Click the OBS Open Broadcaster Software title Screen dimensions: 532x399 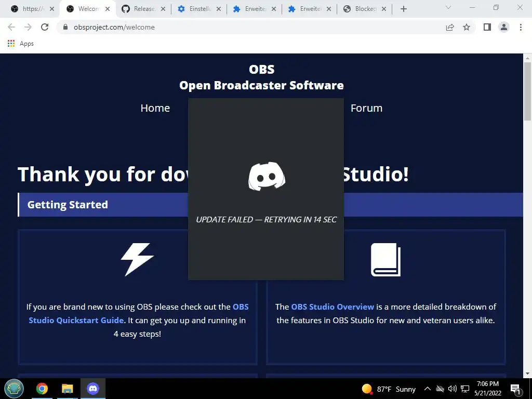pos(262,77)
